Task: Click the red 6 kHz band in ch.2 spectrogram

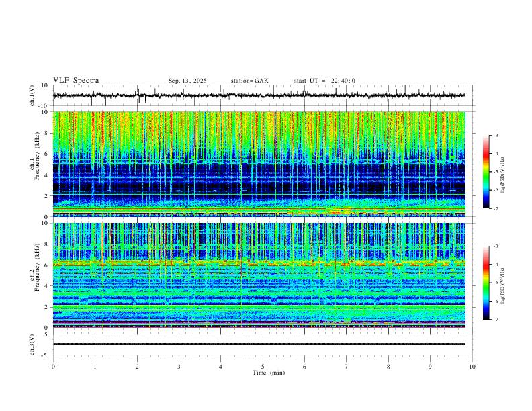Action: (x=259, y=263)
